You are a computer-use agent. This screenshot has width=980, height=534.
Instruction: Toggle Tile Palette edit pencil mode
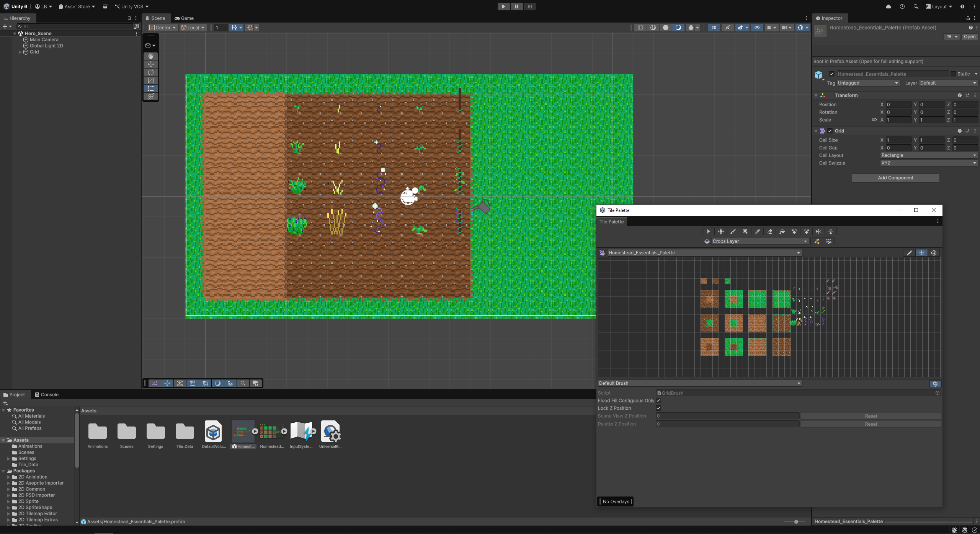click(x=909, y=253)
